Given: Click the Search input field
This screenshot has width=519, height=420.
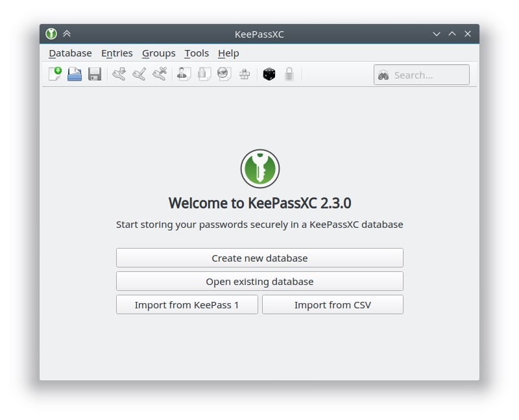Looking at the screenshot, I should click(x=422, y=75).
